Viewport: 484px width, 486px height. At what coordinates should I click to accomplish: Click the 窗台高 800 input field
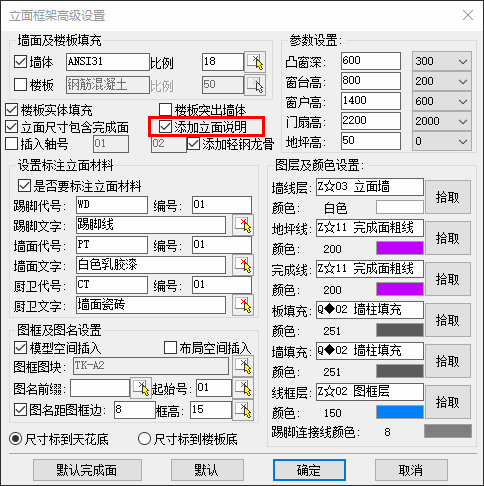(x=371, y=81)
